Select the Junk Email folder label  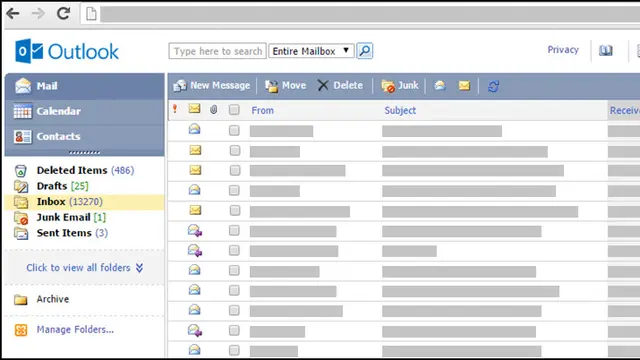coord(63,218)
